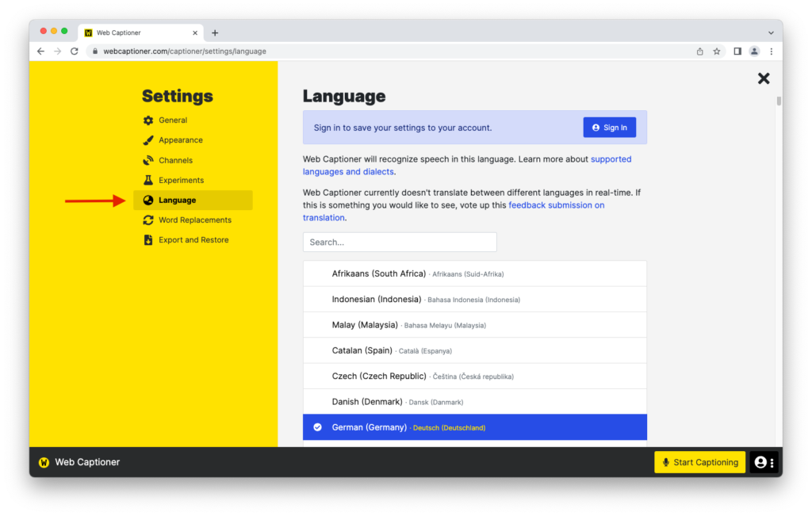Click the Word Replacements sync icon
The height and width of the screenshot is (516, 812).
click(x=148, y=220)
